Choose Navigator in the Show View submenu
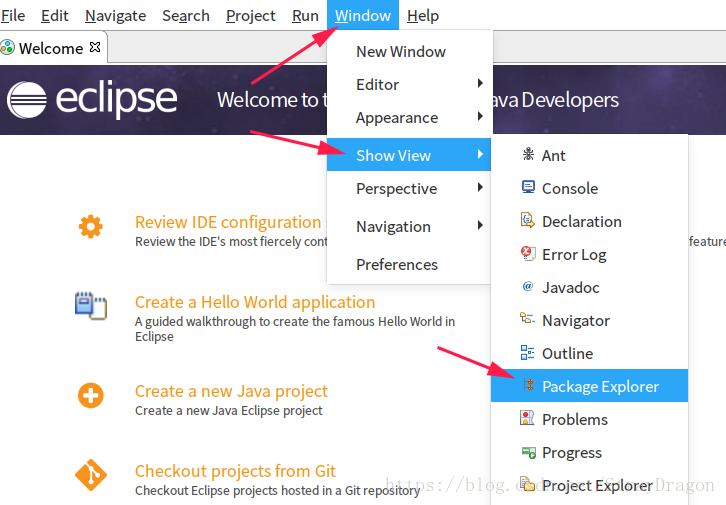726x505 pixels. (589, 320)
